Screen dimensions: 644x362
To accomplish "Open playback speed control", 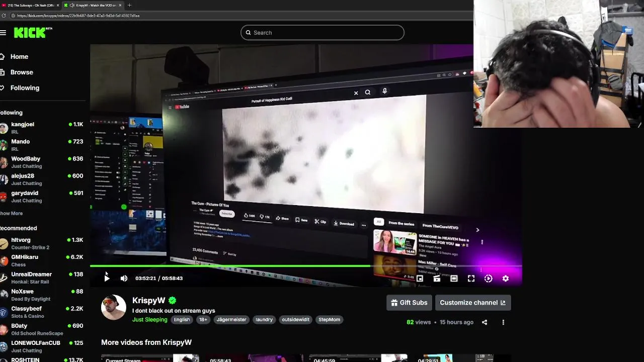I will coord(488,278).
